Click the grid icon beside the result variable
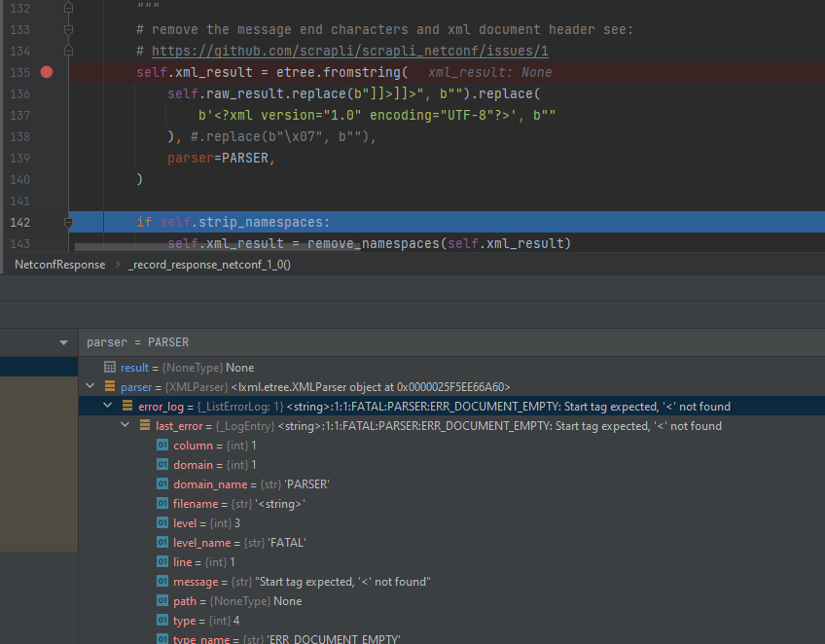The width and height of the screenshot is (825, 644). click(110, 367)
